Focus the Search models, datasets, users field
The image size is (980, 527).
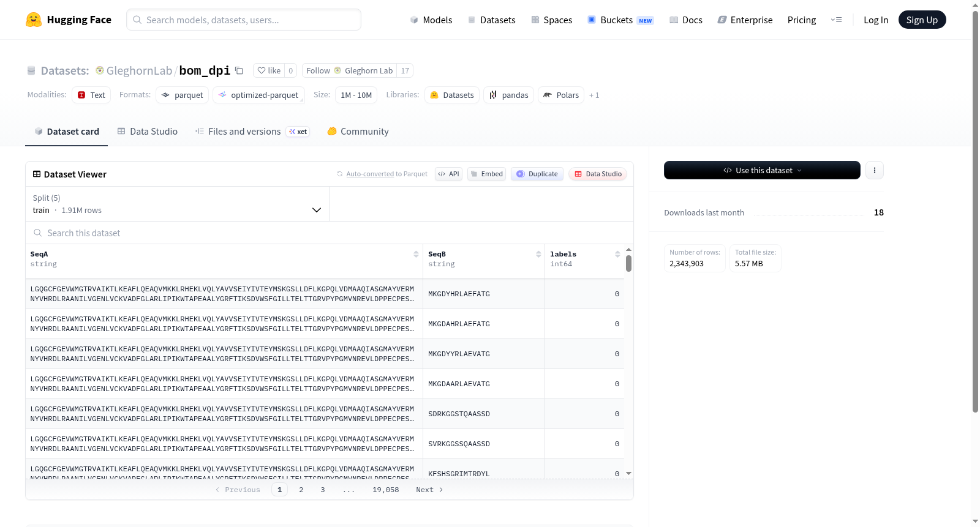pos(244,20)
